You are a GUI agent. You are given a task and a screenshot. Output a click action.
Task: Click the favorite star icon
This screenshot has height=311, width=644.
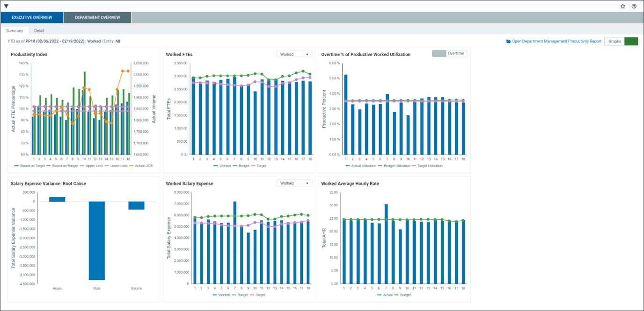(x=622, y=6)
